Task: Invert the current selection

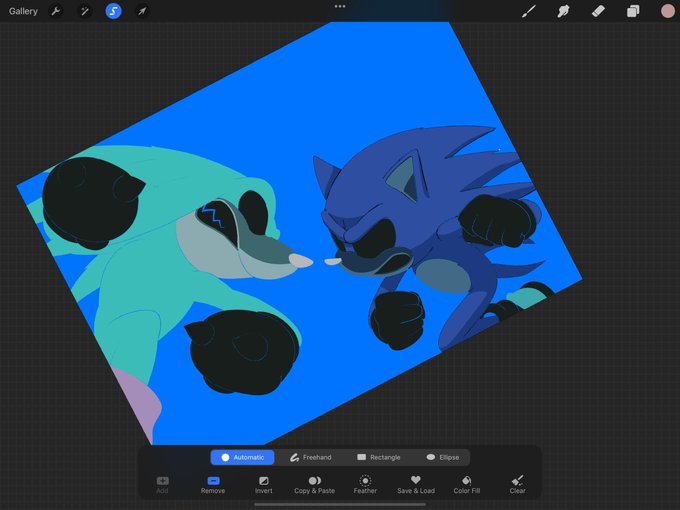Action: click(x=264, y=485)
